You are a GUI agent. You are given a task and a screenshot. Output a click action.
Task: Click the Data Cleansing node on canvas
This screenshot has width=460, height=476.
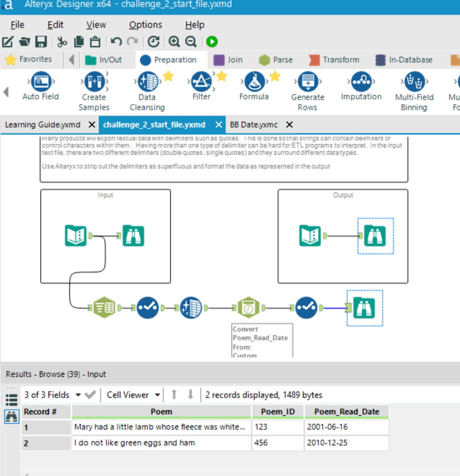(191, 308)
